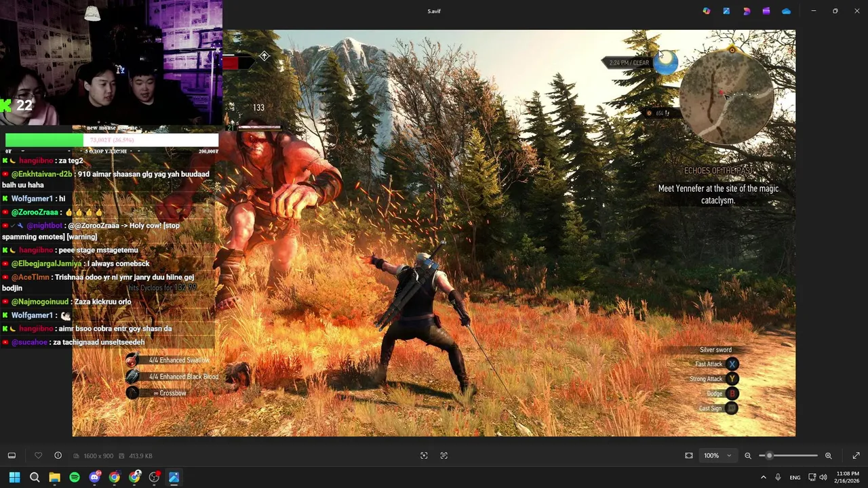Open Copilot from the Photos title bar
The height and width of the screenshot is (488, 868).
pyautogui.click(x=707, y=11)
